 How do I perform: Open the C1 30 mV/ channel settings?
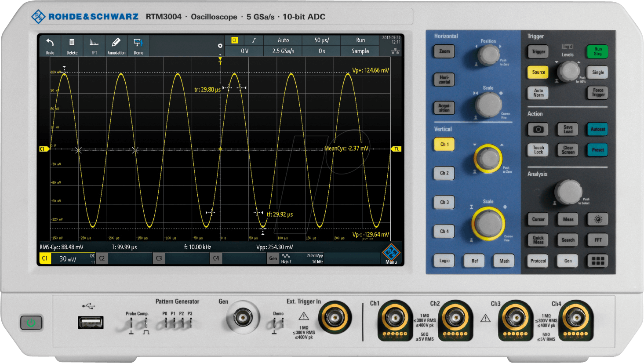point(68,259)
